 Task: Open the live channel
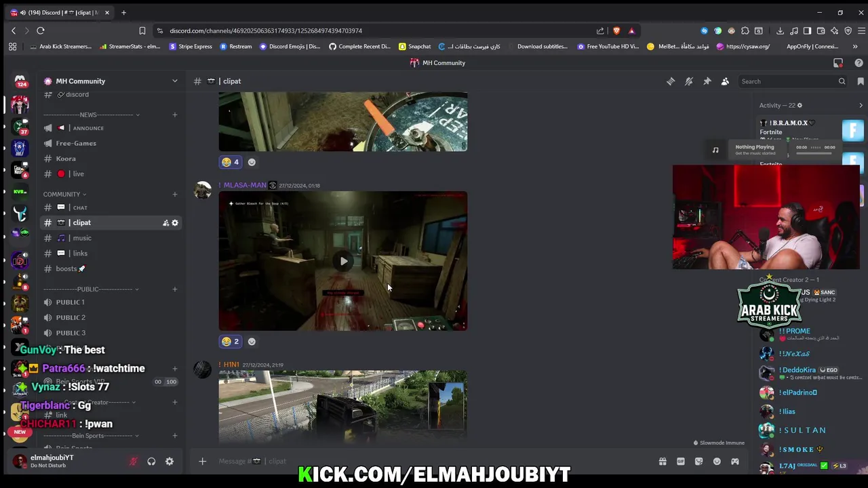pos(110,174)
